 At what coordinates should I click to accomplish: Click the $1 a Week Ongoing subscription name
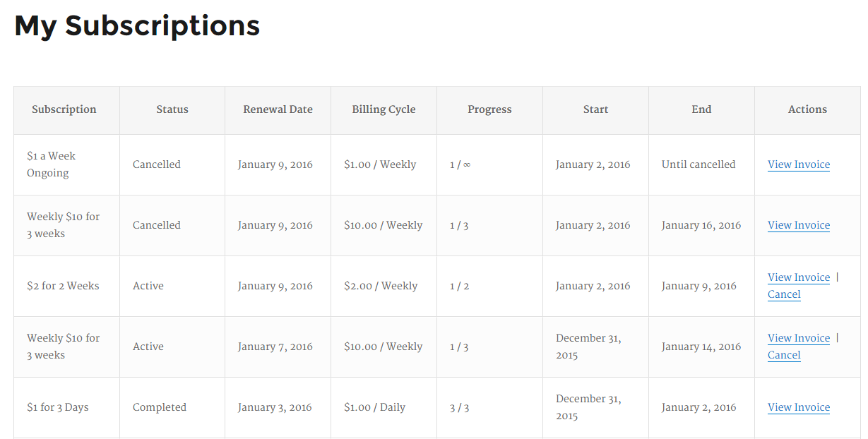pyautogui.click(x=52, y=164)
